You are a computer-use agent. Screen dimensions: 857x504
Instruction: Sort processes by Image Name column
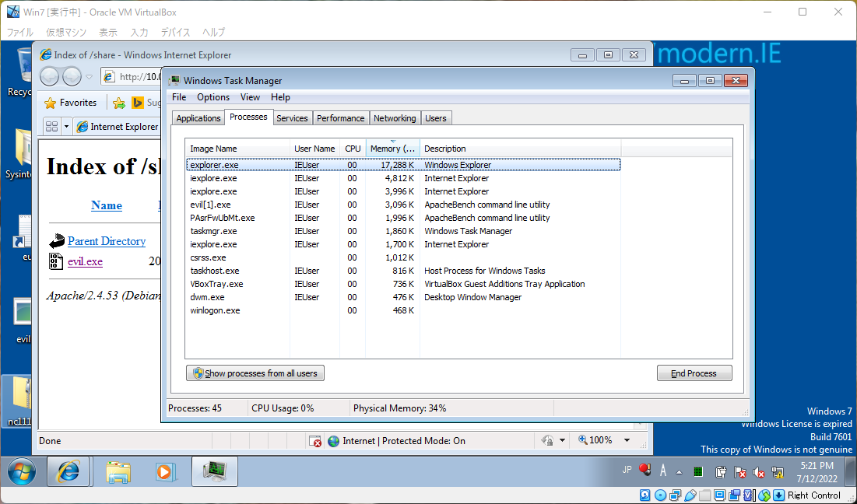[x=237, y=149]
